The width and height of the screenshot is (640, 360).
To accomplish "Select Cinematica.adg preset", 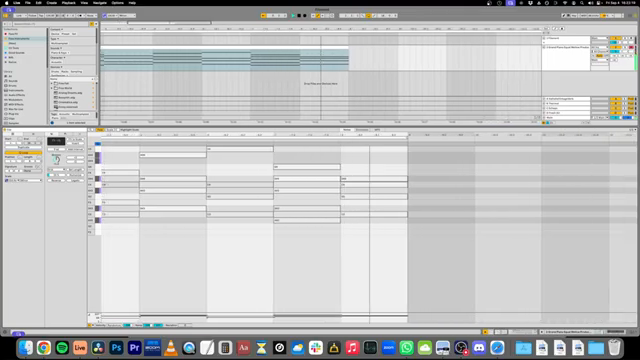I will coord(68,102).
